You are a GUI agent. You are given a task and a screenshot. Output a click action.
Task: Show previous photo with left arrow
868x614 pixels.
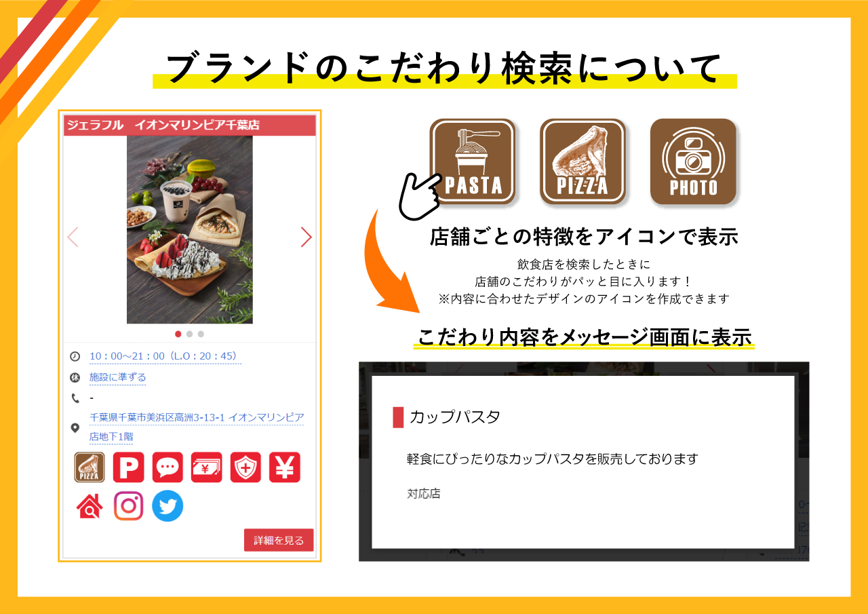[x=73, y=237]
